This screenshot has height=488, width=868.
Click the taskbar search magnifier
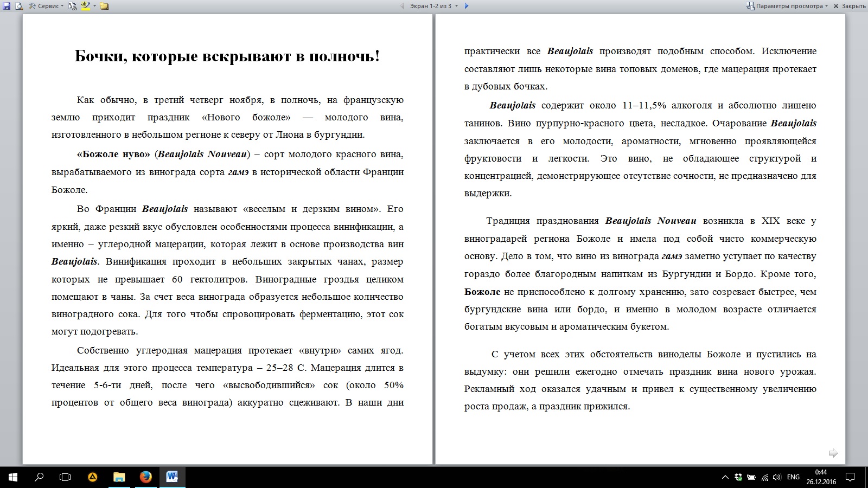[x=39, y=477]
